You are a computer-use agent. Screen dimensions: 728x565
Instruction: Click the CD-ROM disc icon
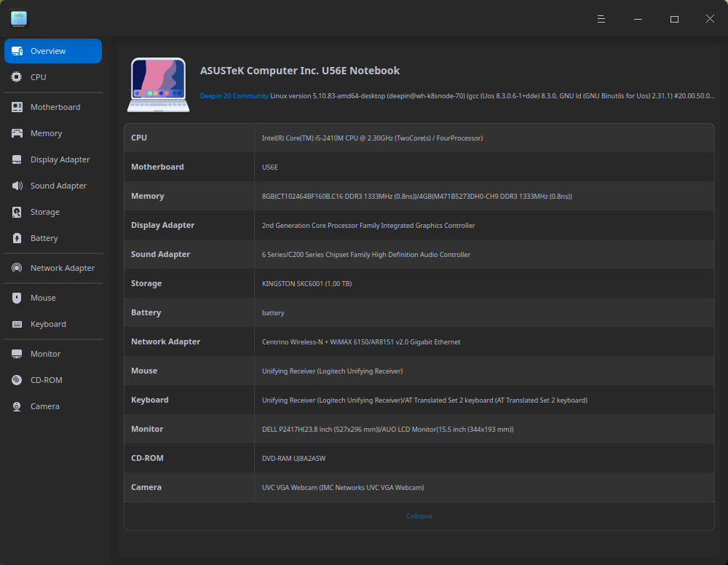coord(17,380)
